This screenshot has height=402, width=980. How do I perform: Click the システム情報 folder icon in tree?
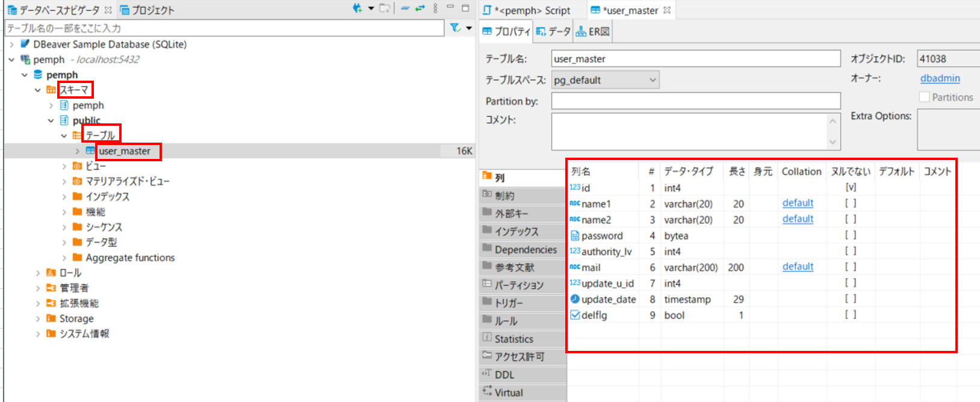click(51, 333)
